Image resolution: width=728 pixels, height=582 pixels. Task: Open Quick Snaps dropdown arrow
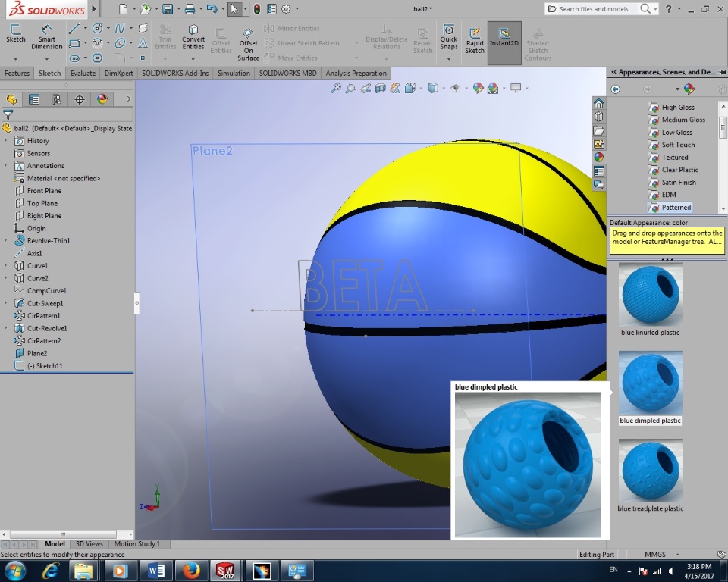pos(448,59)
